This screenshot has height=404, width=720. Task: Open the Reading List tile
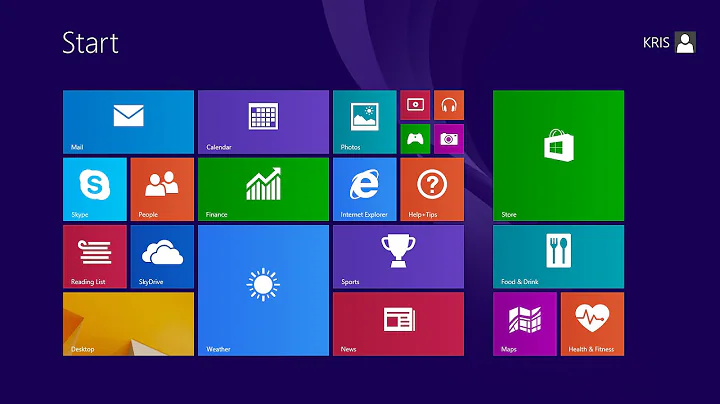(x=95, y=257)
